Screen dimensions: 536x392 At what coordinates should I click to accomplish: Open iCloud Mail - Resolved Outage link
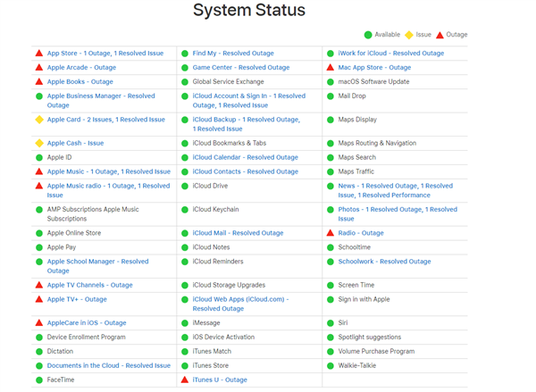click(238, 233)
